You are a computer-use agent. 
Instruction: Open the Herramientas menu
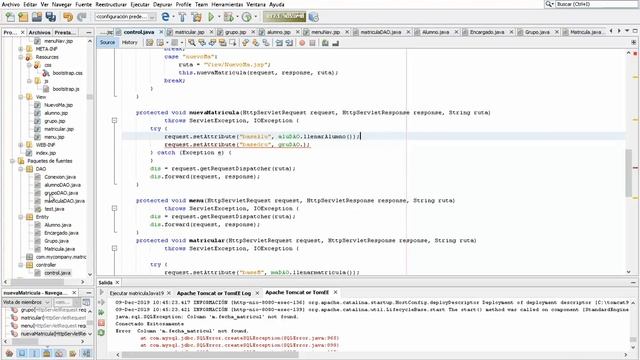coord(227,4)
